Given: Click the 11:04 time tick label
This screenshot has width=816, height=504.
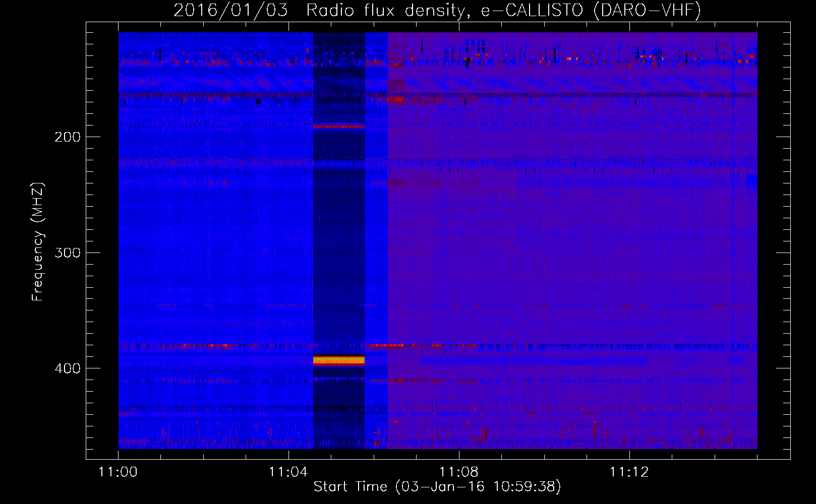Looking at the screenshot, I should click(x=288, y=472).
